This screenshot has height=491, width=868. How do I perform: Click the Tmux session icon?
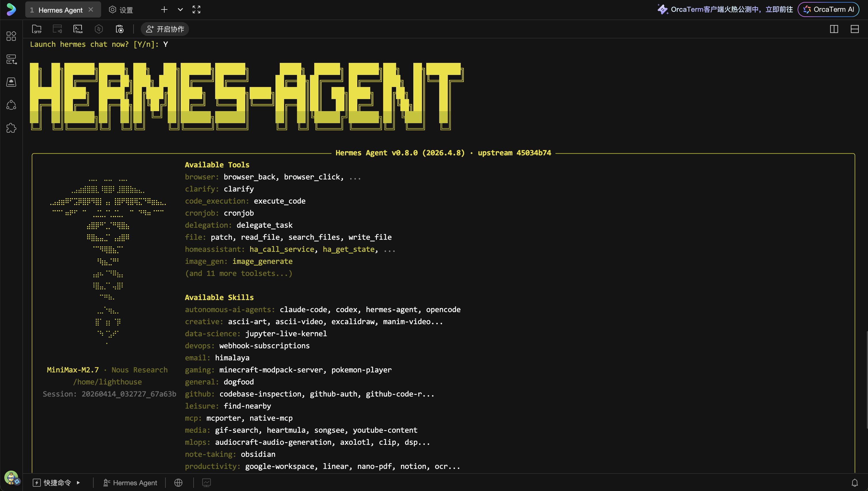pyautogui.click(x=78, y=29)
